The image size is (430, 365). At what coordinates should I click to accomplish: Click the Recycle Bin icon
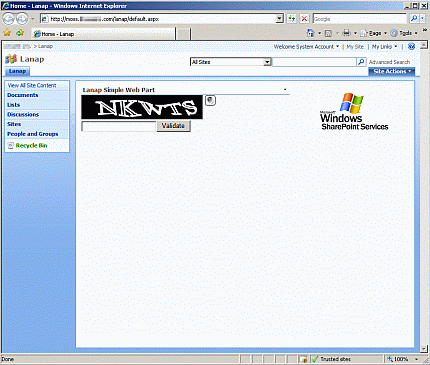[x=11, y=146]
